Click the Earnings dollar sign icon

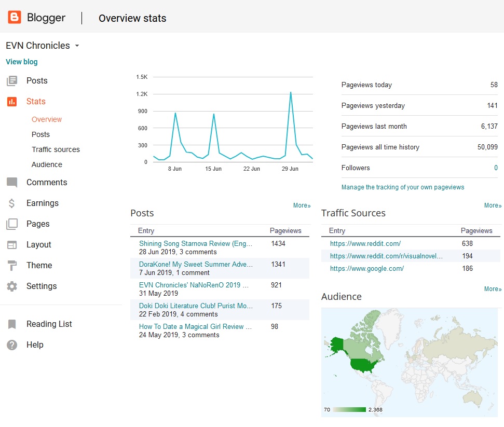point(11,203)
